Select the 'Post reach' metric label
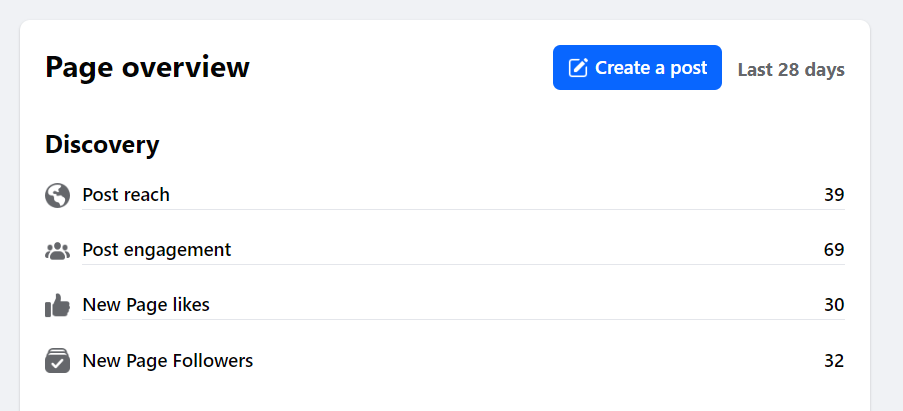Viewport: 903px width, 411px height. click(126, 195)
